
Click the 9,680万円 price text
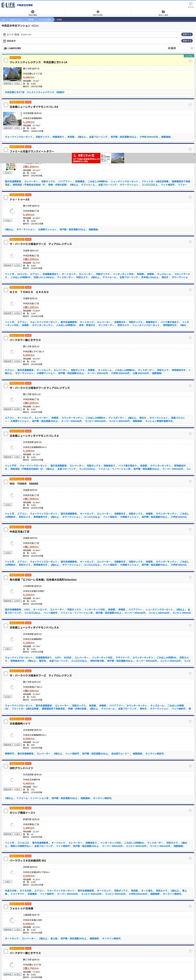click(x=29, y=78)
